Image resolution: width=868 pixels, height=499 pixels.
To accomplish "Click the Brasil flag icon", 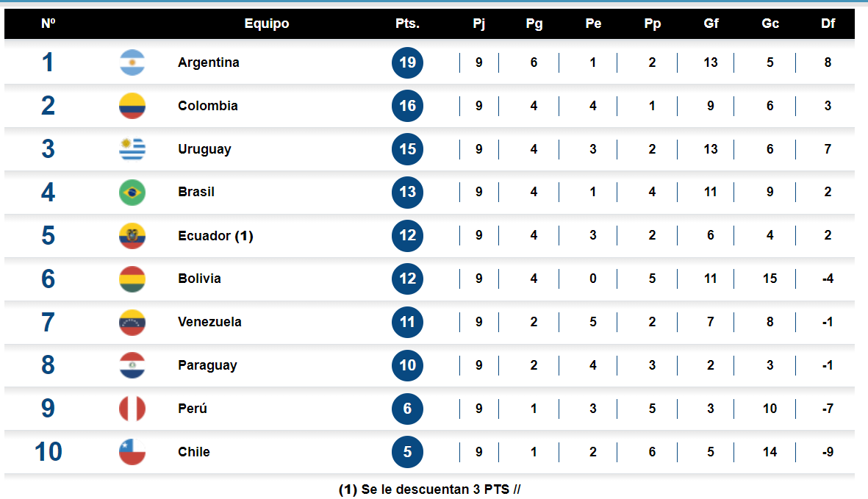I will [x=132, y=193].
